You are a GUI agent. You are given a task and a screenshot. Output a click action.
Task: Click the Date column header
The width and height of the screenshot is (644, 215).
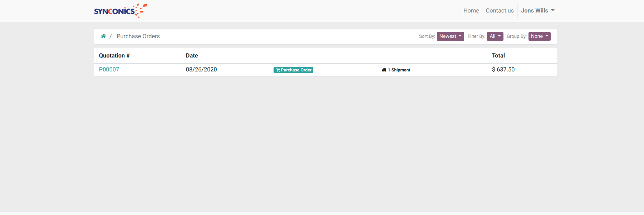(x=192, y=56)
